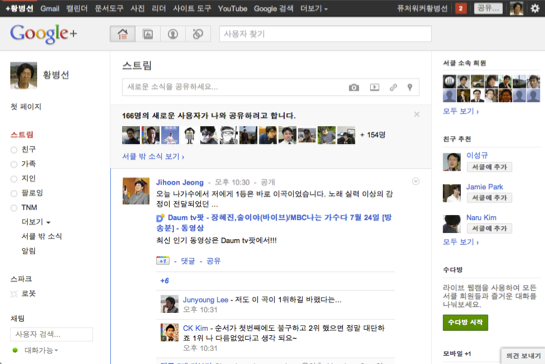Click the 의견 보내기 feedback button
This screenshot has width=545, height=364.
pos(523,356)
